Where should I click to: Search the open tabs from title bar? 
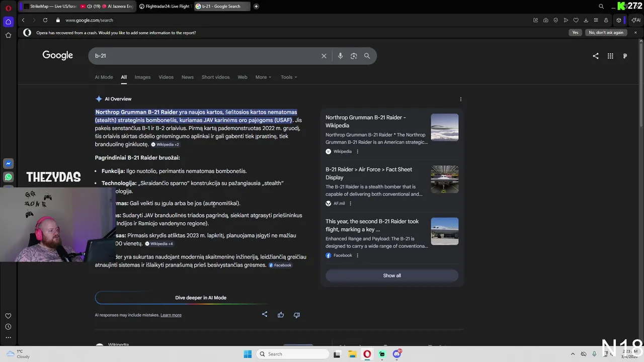click(601, 6)
